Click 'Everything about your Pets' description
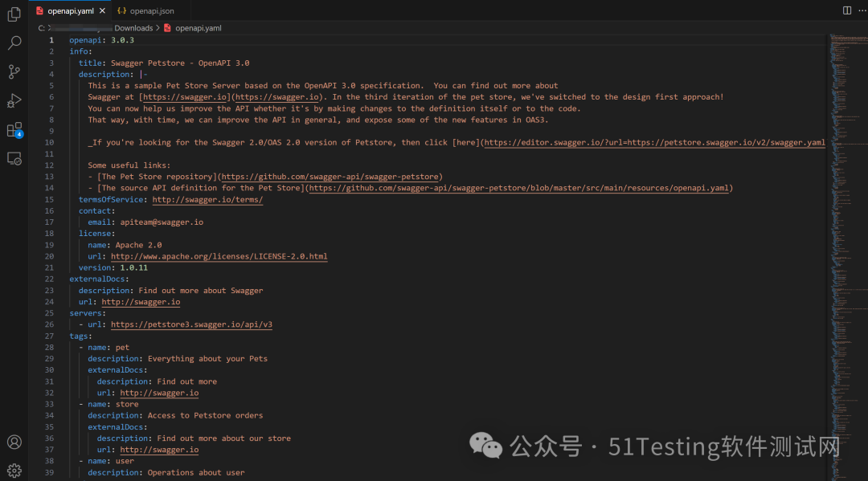The height and width of the screenshot is (481, 868). tap(207, 359)
